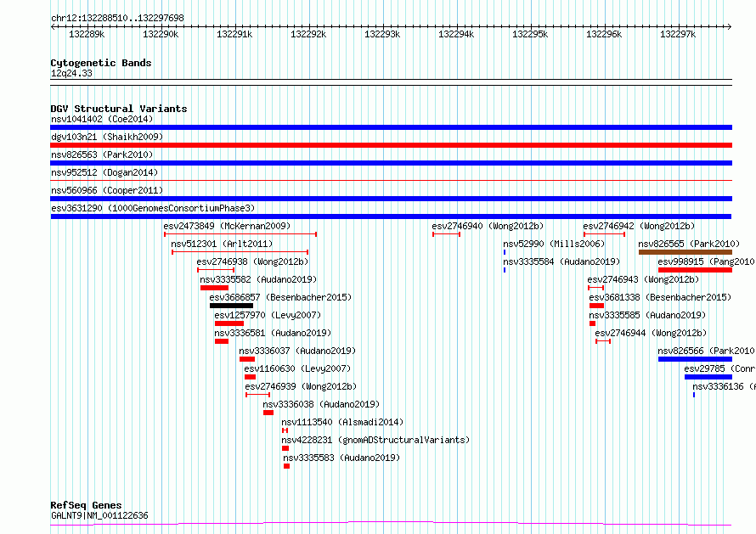Select the 12q24.33 band label
The width and height of the screenshot is (756, 534).
tap(71, 74)
